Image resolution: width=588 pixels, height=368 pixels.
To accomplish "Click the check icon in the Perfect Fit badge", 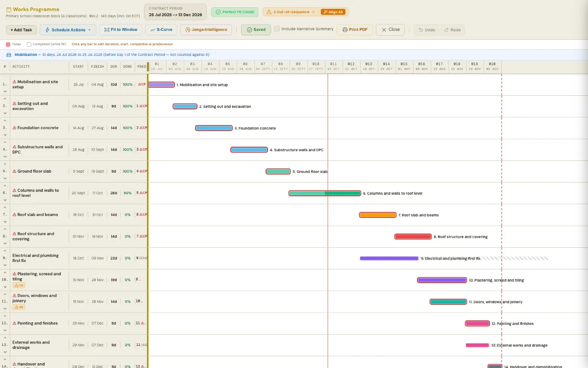I will tap(218, 12).
